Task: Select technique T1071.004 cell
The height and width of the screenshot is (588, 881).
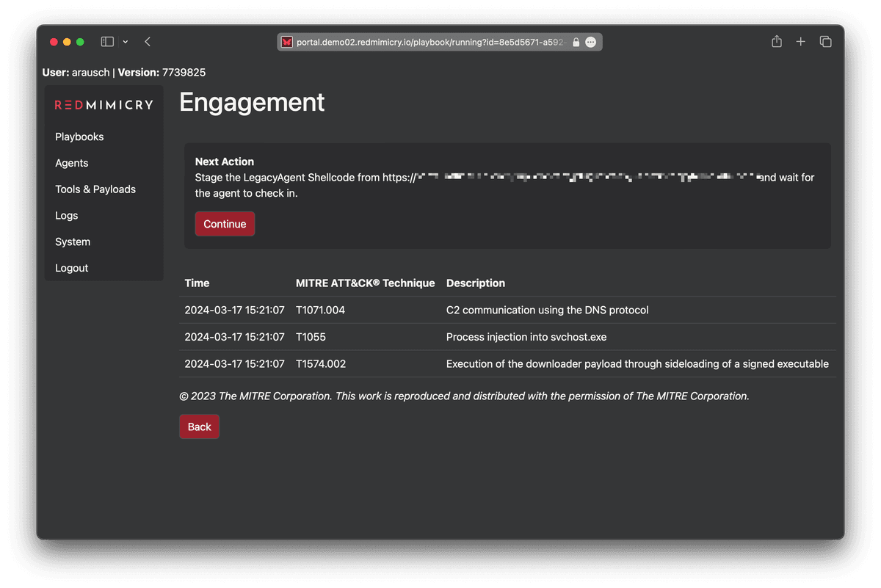Action: click(320, 311)
